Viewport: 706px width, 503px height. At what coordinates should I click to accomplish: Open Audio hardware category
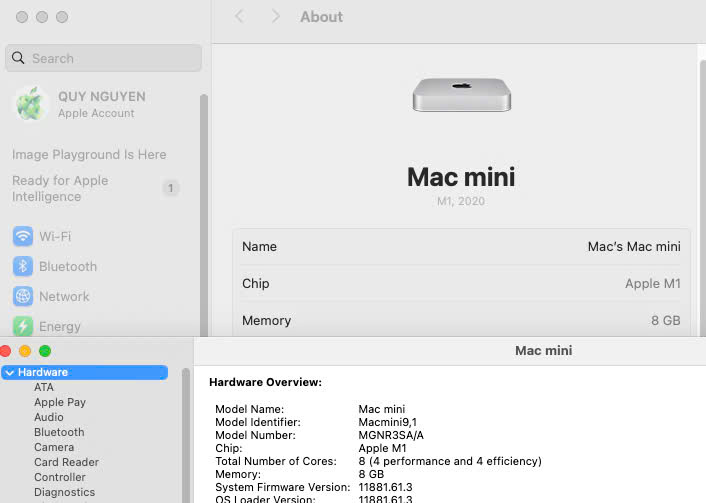49,417
